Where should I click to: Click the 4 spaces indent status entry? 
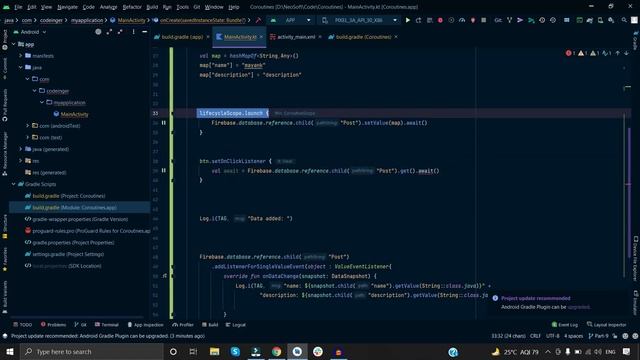coord(573,336)
